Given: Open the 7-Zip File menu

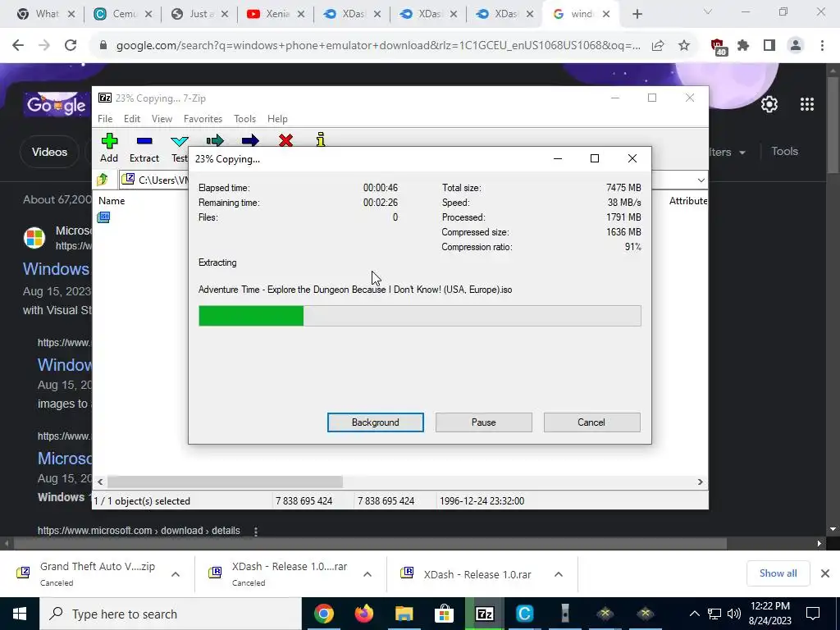Looking at the screenshot, I should pos(105,119).
